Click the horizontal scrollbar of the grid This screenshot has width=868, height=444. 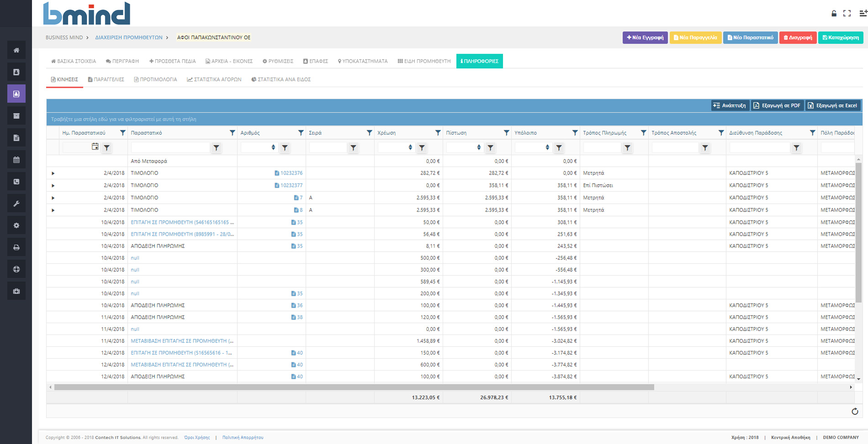click(x=354, y=387)
